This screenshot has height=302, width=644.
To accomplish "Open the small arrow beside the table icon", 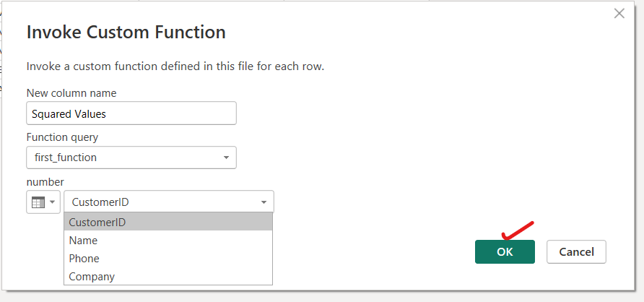I will coord(53,202).
